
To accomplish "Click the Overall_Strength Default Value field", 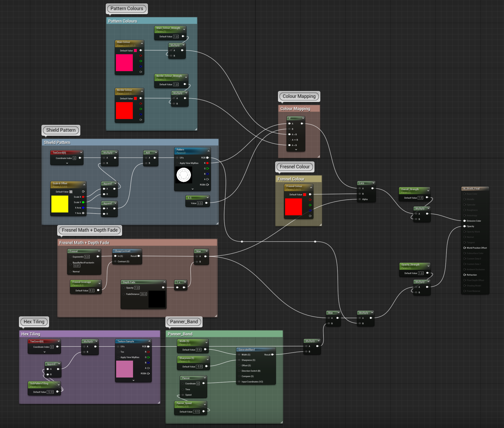I will pyautogui.click(x=420, y=198).
